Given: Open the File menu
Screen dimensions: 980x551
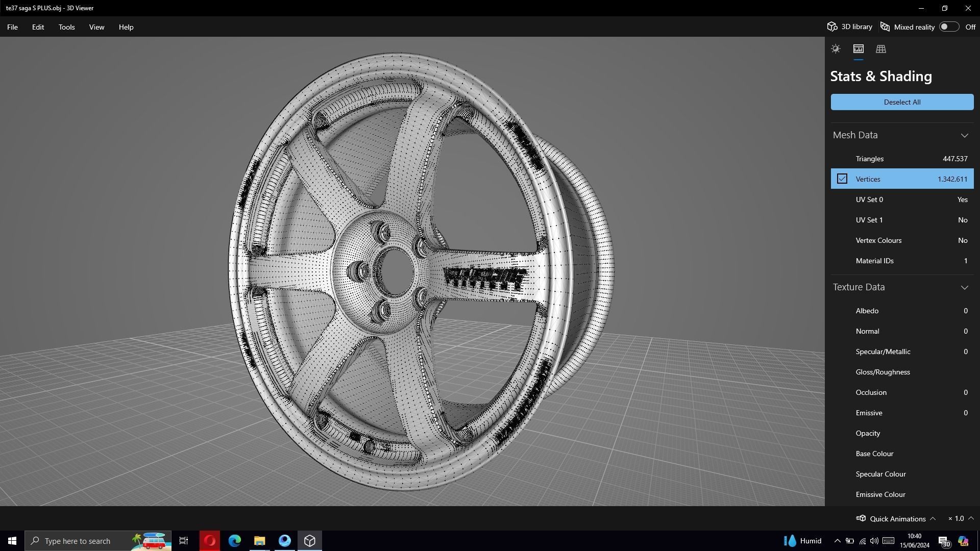Looking at the screenshot, I should (x=12, y=27).
